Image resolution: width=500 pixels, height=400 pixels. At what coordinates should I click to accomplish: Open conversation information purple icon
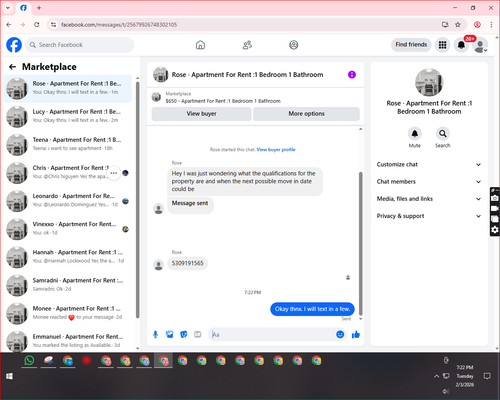point(352,75)
